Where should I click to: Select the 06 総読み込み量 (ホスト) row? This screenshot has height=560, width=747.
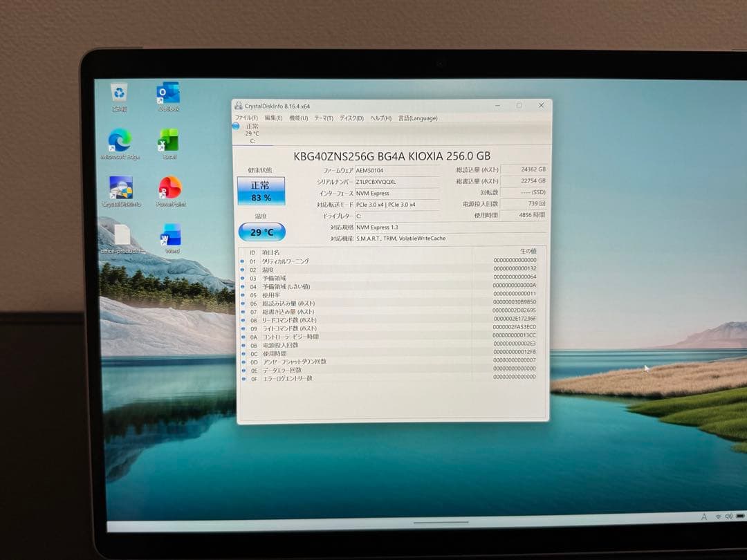tap(392, 303)
